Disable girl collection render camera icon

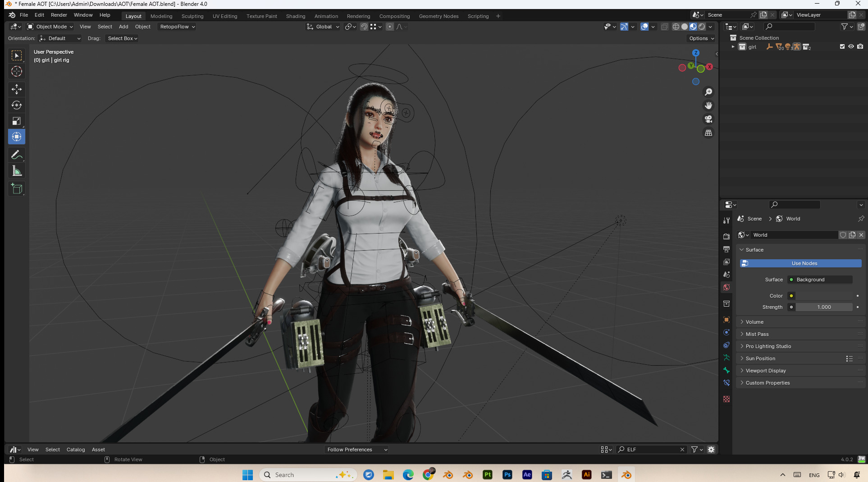click(x=860, y=46)
